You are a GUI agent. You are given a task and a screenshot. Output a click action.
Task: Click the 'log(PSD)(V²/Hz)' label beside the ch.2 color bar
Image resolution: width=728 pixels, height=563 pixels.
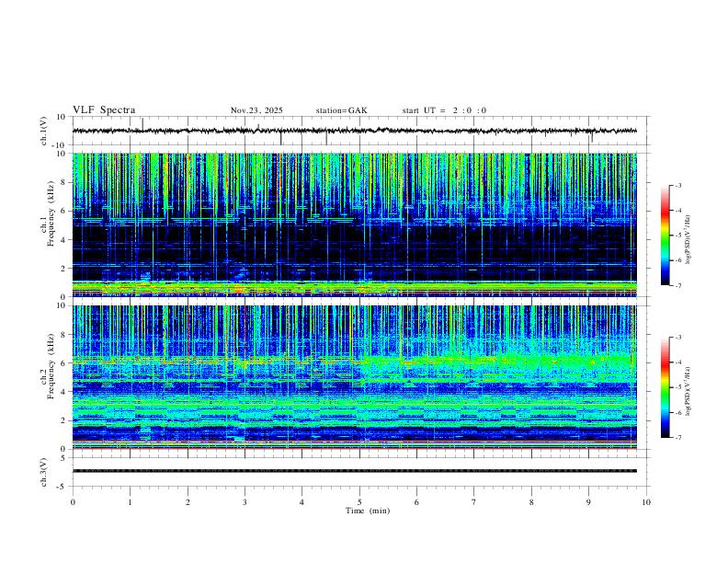click(688, 391)
